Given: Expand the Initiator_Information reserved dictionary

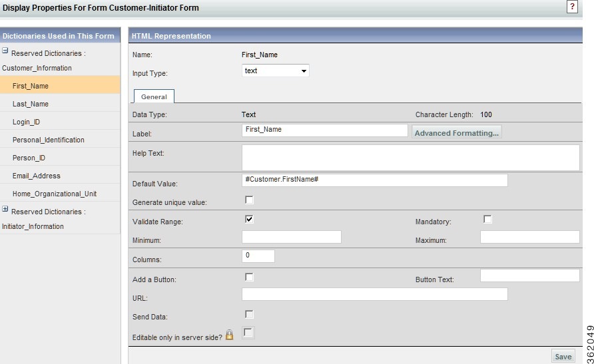Looking at the screenshot, I should [5, 209].
